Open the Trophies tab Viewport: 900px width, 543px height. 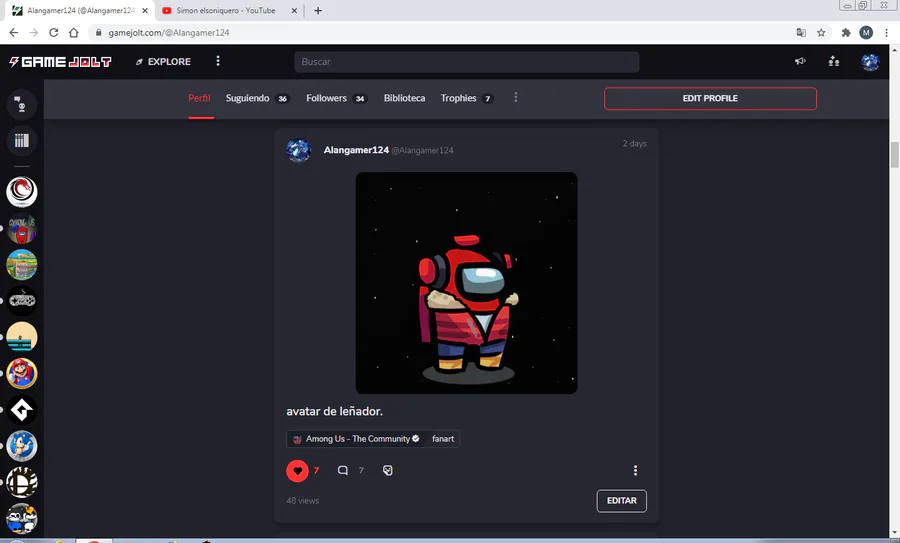click(467, 98)
